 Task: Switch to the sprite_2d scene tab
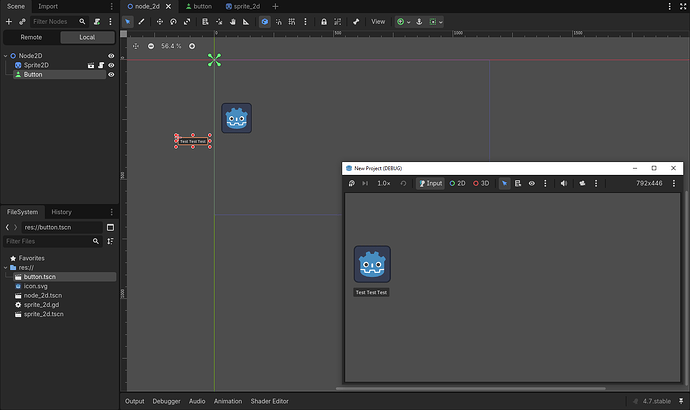(243, 6)
